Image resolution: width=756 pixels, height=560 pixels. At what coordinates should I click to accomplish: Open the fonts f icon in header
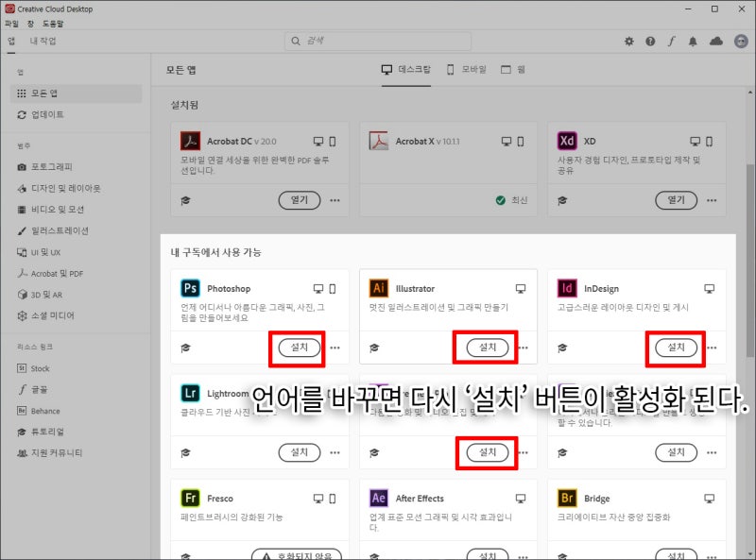(x=672, y=42)
